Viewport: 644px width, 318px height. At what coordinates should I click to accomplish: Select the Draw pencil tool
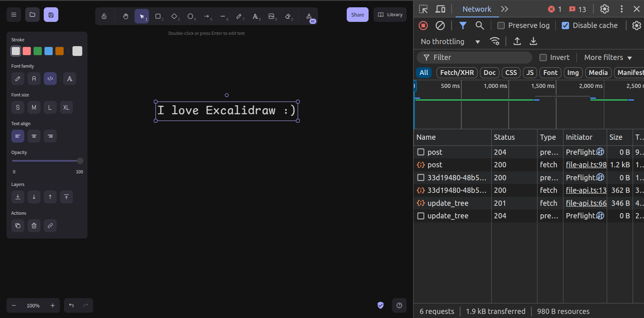239,16
